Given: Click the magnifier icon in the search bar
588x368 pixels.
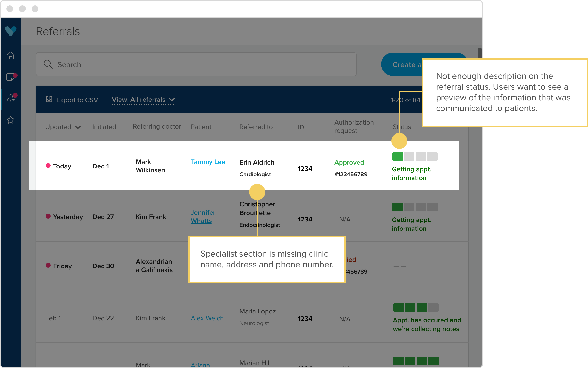Looking at the screenshot, I should coord(48,64).
